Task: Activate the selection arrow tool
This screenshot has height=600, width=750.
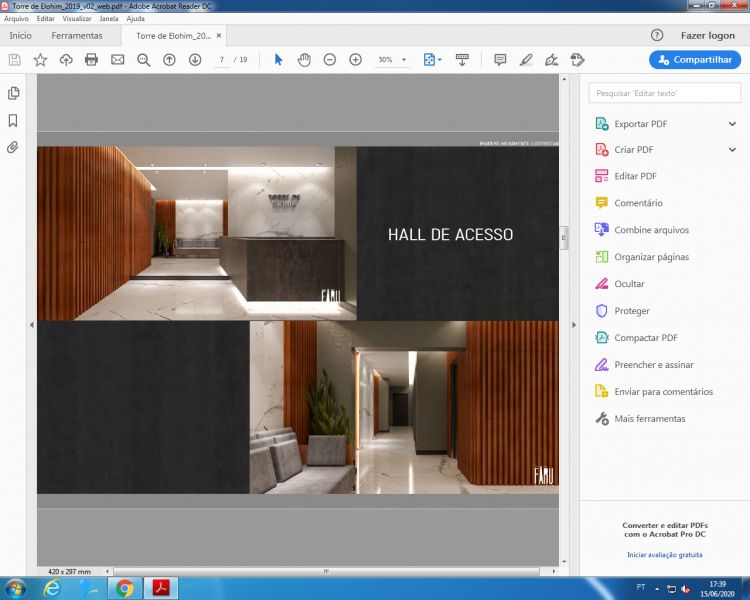Action: click(x=278, y=60)
